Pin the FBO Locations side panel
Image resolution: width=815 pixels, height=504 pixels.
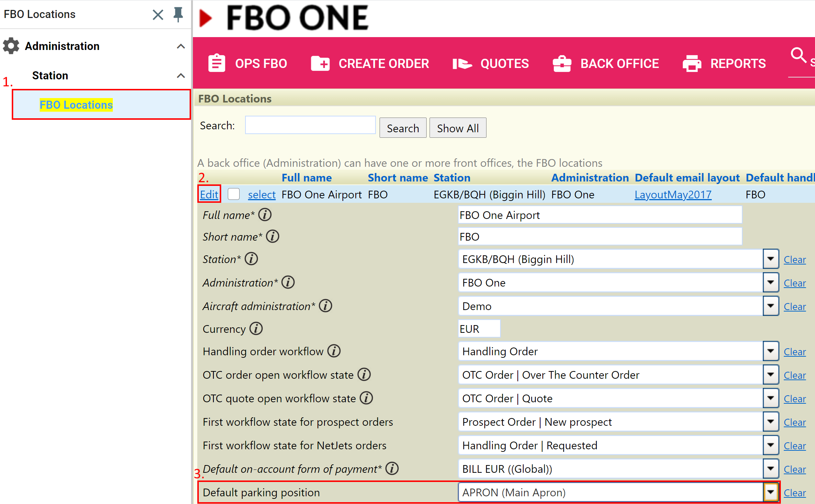(x=178, y=14)
